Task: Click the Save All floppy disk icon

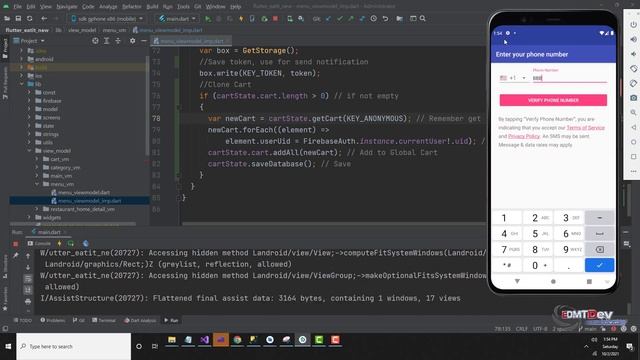Action: point(18,19)
